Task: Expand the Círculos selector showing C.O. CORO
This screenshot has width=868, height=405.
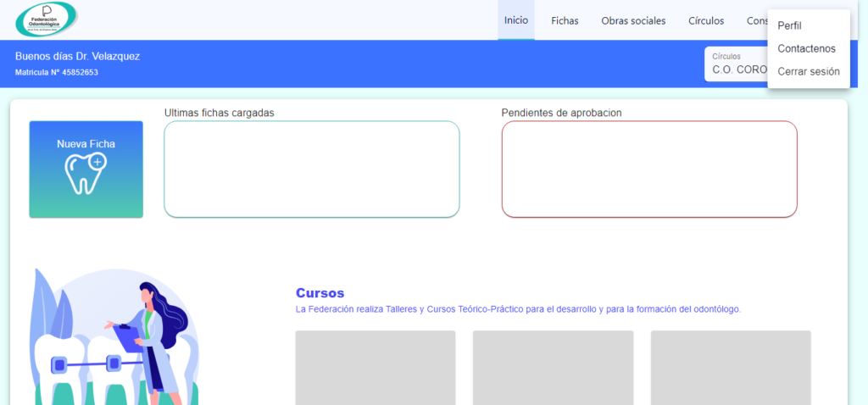Action: 736,64
